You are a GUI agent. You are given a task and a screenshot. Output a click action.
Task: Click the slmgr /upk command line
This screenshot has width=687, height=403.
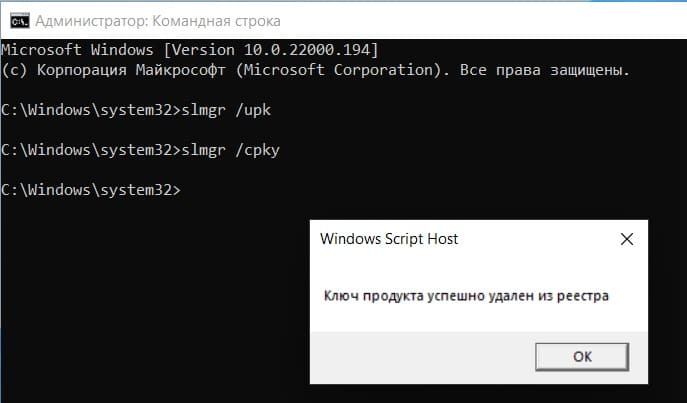(136, 110)
